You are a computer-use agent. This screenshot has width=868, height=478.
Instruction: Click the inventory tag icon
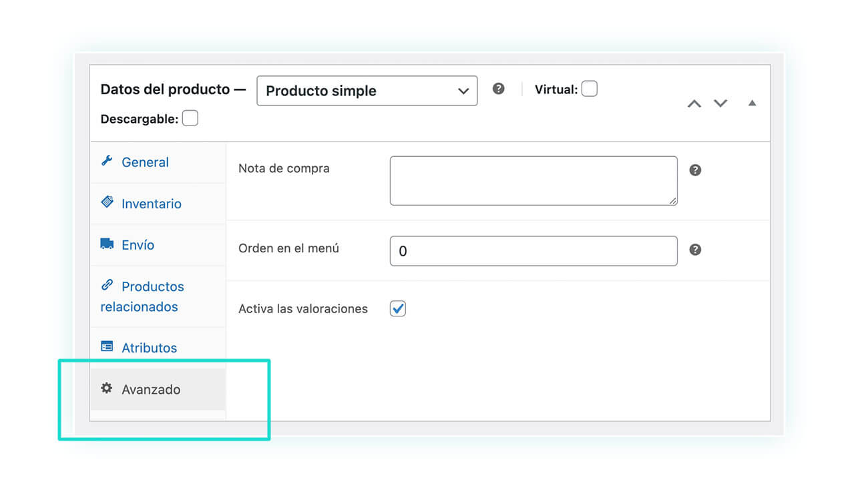click(107, 202)
